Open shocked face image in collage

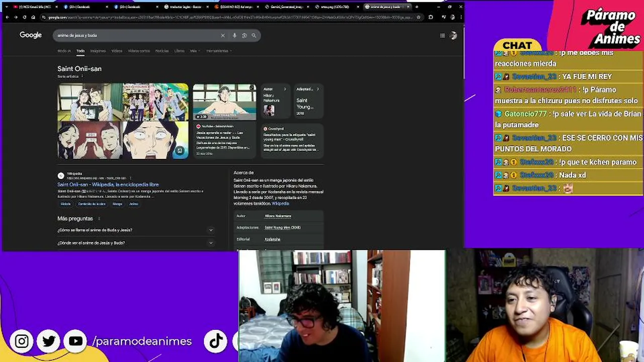click(x=155, y=140)
